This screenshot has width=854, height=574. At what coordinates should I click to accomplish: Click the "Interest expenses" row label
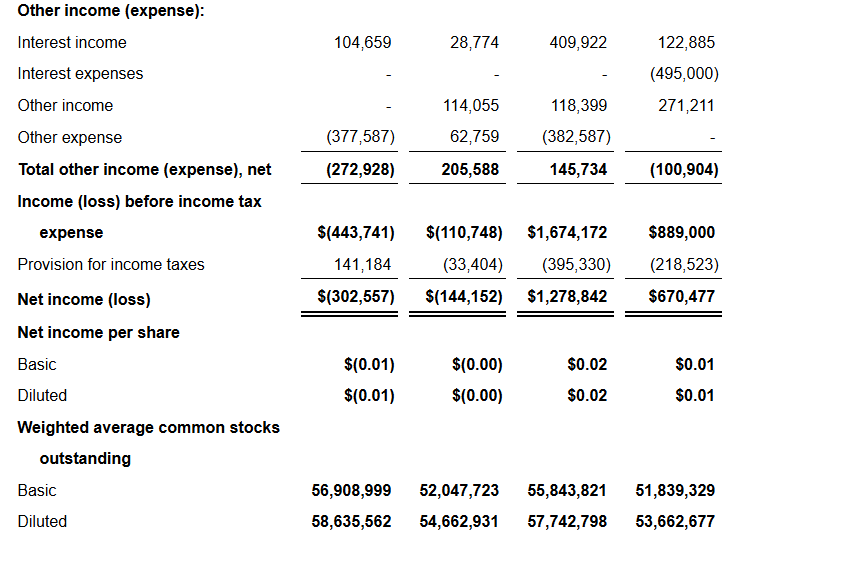(80, 74)
